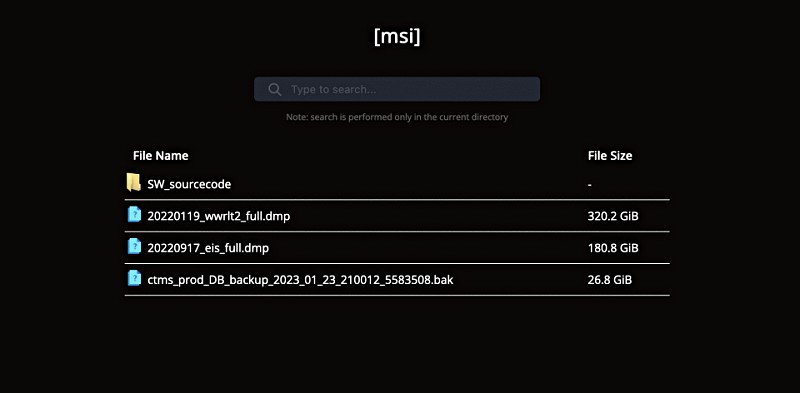Click the 320.2 GiB size value
Image resolution: width=800 pixels, height=393 pixels.
tap(613, 216)
